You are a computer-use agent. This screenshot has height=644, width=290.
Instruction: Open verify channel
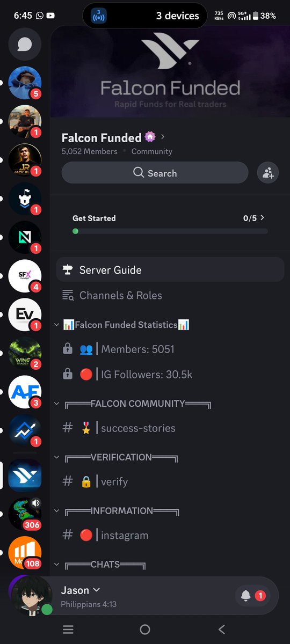coord(170,481)
